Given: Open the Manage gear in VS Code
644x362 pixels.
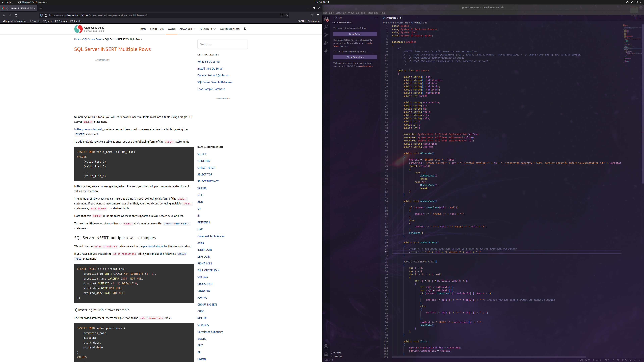Looking at the screenshot, I should pyautogui.click(x=326, y=354).
